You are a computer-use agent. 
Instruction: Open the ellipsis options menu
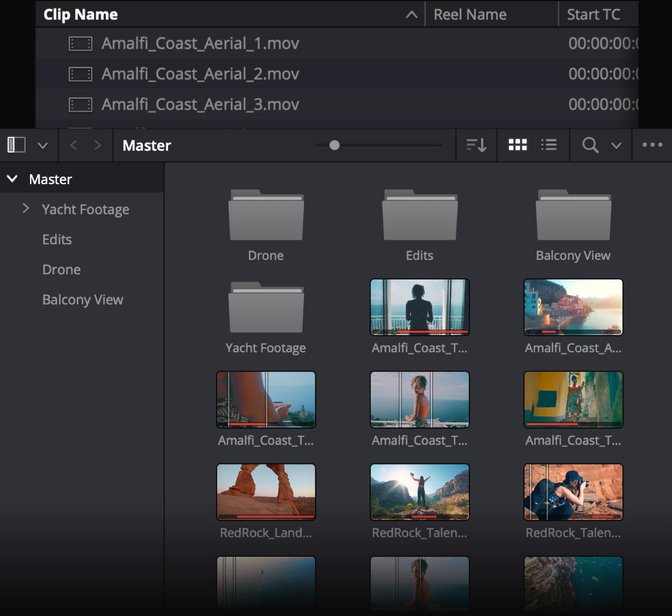tap(652, 145)
